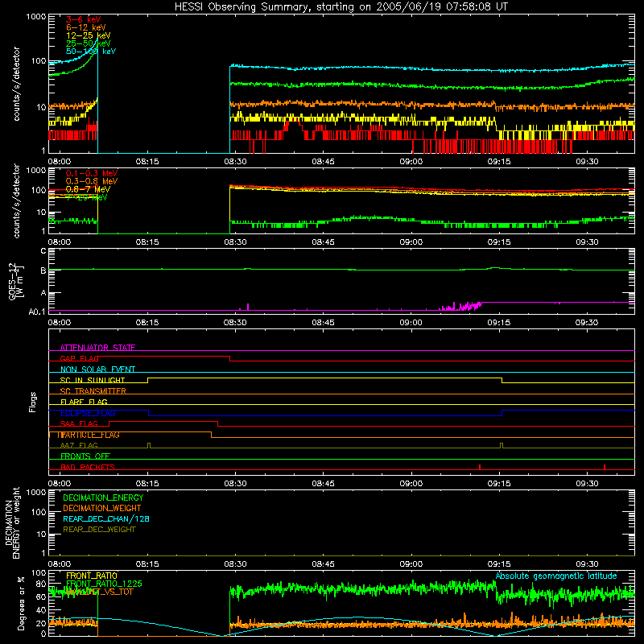This screenshot has height=644, width=644.
Task: Select the ATTENUATOR_STATE flag label
Action: click(97, 348)
